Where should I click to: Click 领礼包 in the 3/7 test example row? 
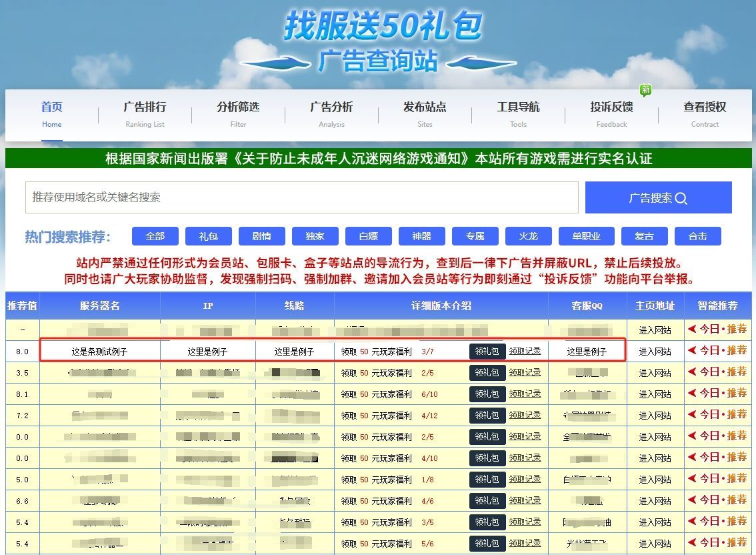pos(487,352)
